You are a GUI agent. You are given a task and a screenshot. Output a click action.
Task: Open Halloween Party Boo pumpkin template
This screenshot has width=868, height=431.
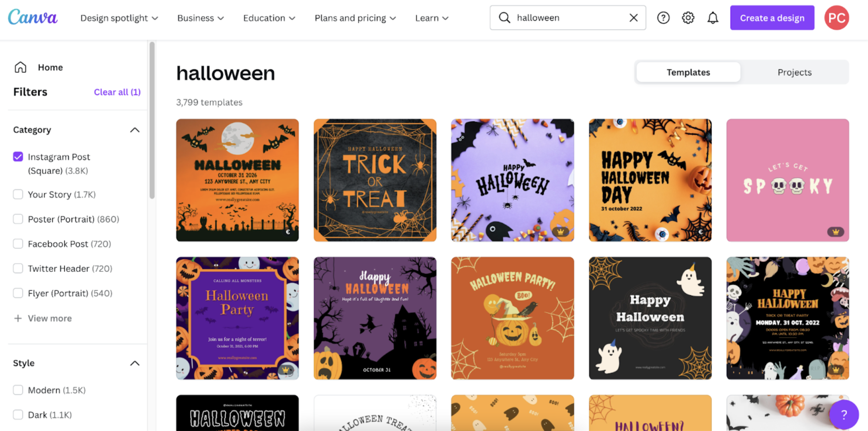pyautogui.click(x=512, y=318)
